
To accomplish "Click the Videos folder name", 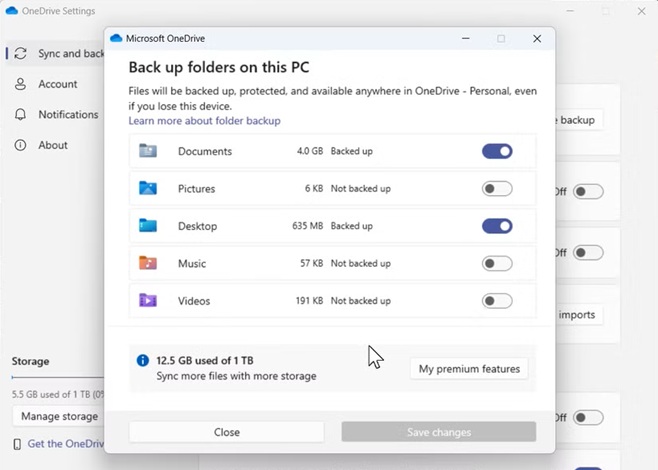I will (x=194, y=301).
